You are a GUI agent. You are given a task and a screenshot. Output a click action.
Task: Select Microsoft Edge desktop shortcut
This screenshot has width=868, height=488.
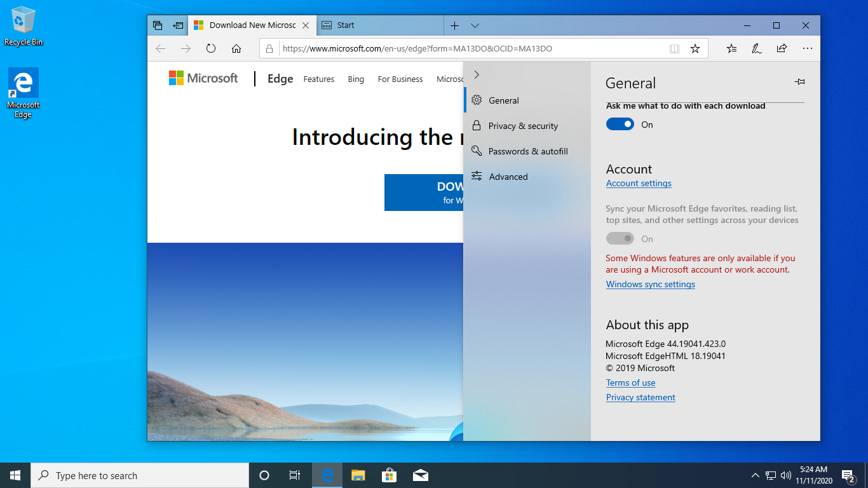[24, 93]
